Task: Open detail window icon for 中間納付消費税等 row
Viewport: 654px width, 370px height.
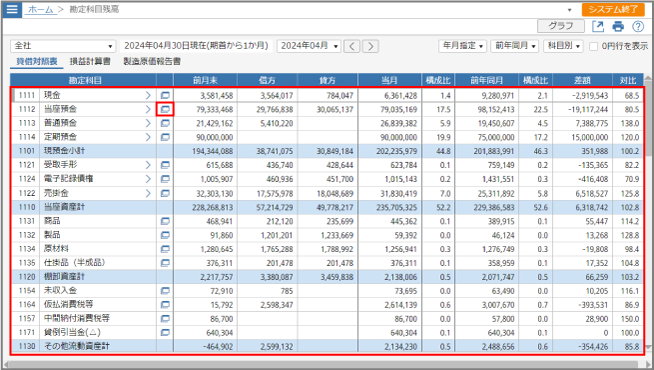Action: [165, 319]
